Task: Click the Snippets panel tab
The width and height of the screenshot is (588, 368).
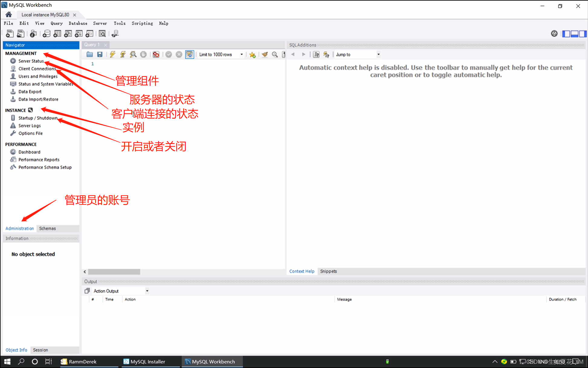Action: click(x=329, y=271)
